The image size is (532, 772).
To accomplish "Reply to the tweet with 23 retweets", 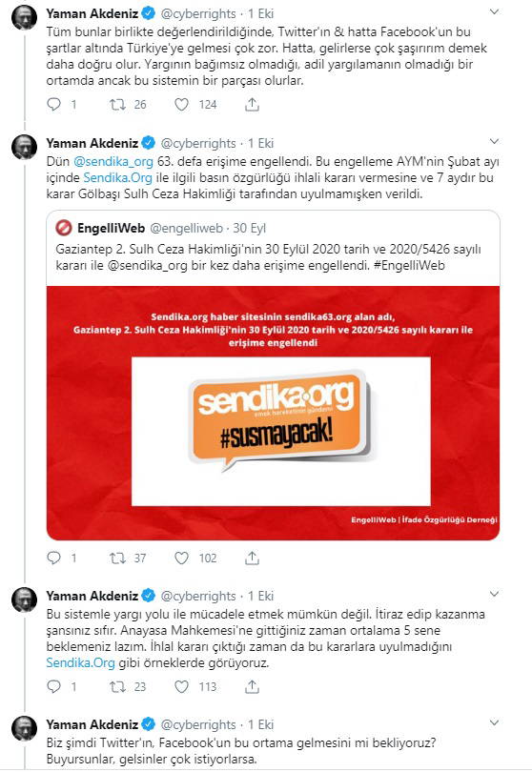I will click(x=53, y=686).
